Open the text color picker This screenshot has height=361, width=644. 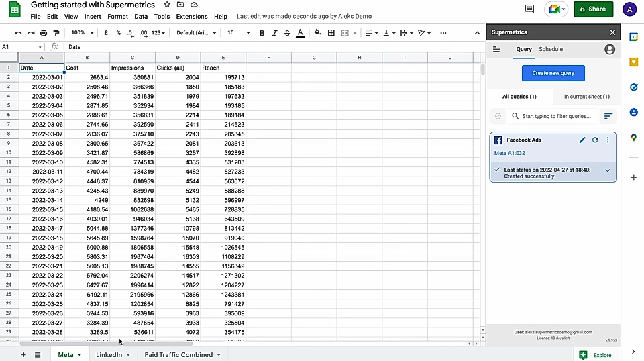point(301,33)
